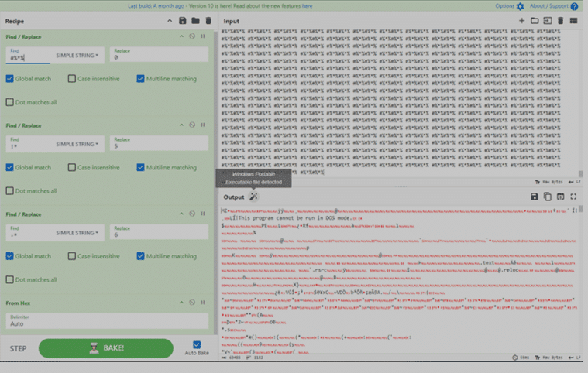Change Output Raw Bytes encoding
Viewport: 588px width, 373px height.
tap(548, 358)
